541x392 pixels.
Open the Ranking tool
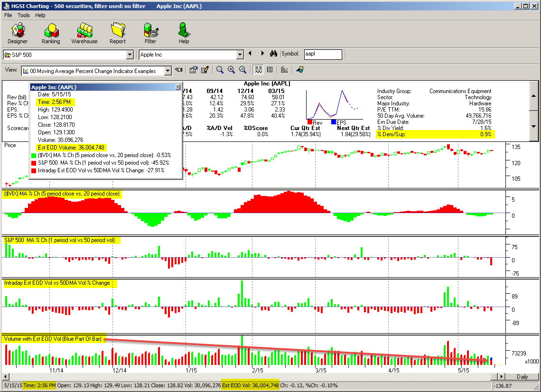51,34
